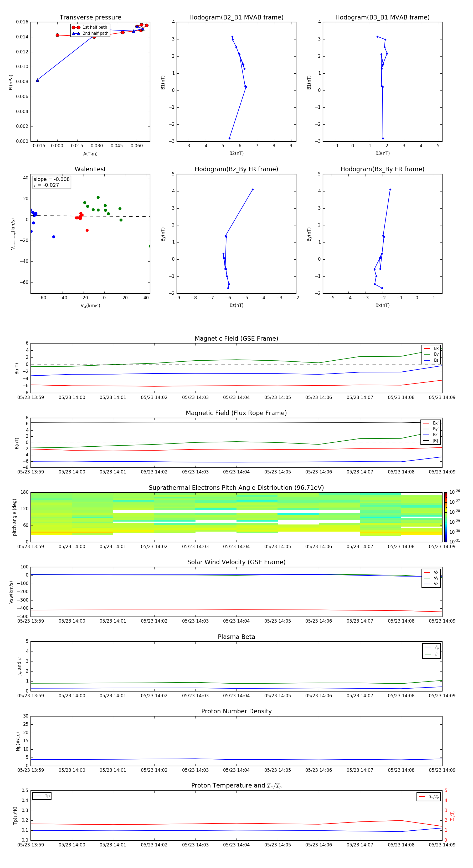The height and width of the screenshot is (868, 473).
Task: Click the 'B3(nT)' x-axis label
Action: pyautogui.click(x=382, y=153)
